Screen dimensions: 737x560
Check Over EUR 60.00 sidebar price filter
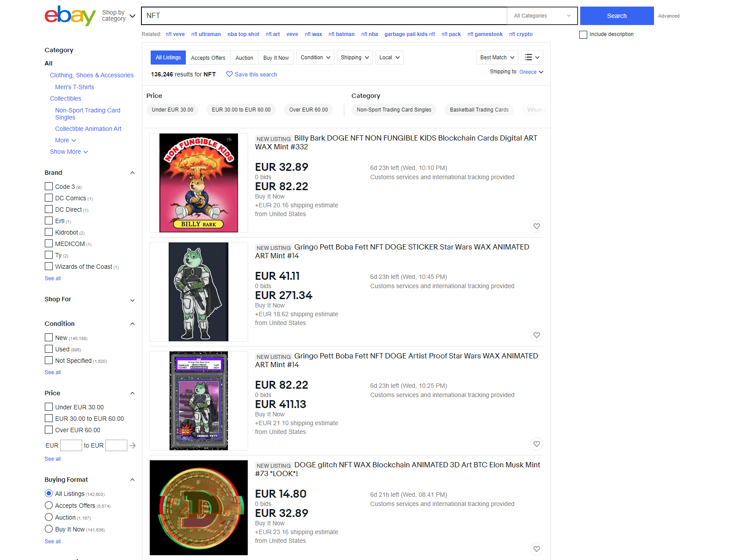point(49,430)
